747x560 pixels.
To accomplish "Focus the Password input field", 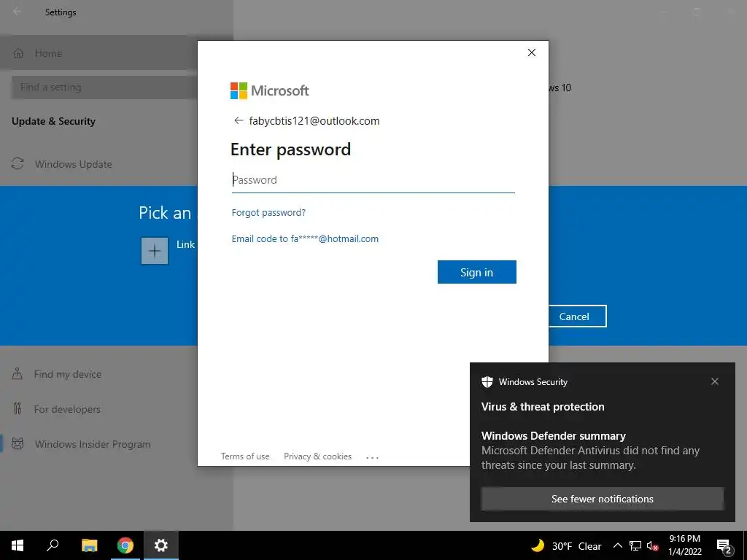I will click(373, 180).
